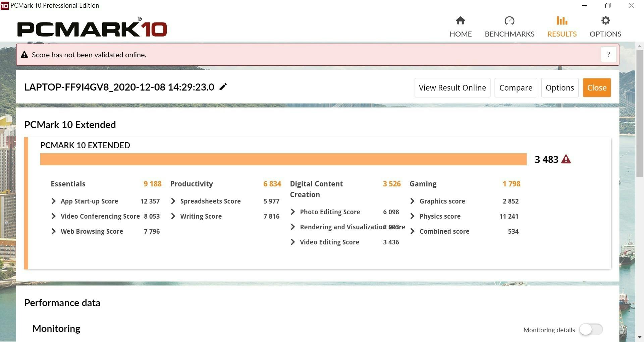Click View Result Online button
Screen dimensions: 644x342
452,88
